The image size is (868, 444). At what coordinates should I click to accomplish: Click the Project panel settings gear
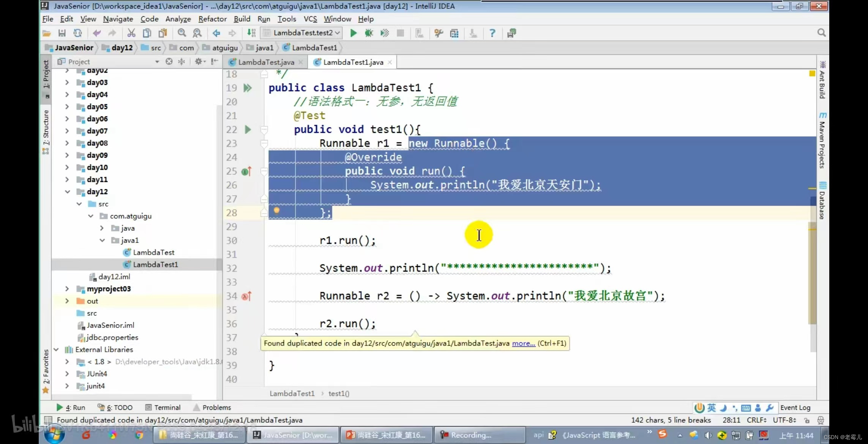tap(198, 61)
